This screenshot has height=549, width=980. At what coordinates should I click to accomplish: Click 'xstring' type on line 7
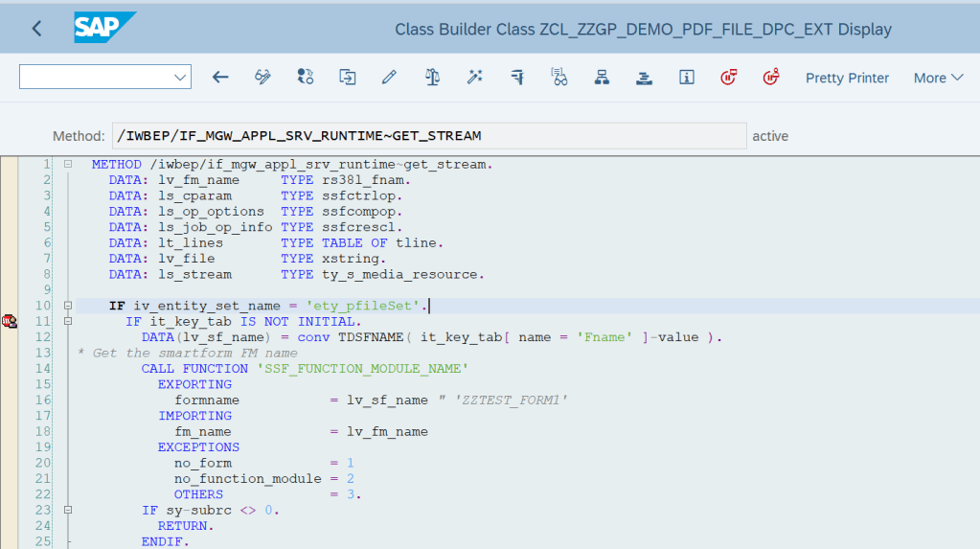click(x=351, y=259)
